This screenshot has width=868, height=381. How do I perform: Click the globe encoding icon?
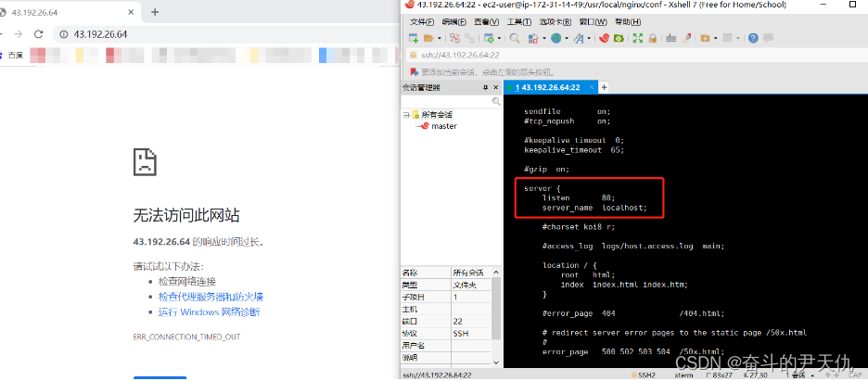555,38
